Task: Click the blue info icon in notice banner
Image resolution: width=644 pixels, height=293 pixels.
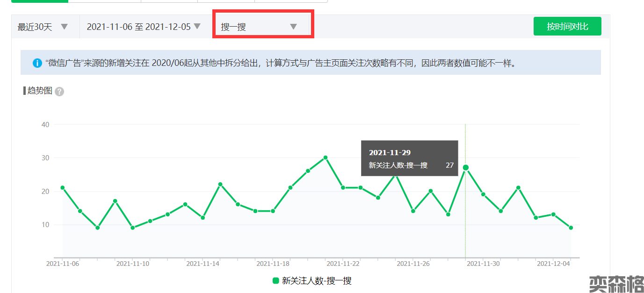Action: (x=37, y=63)
